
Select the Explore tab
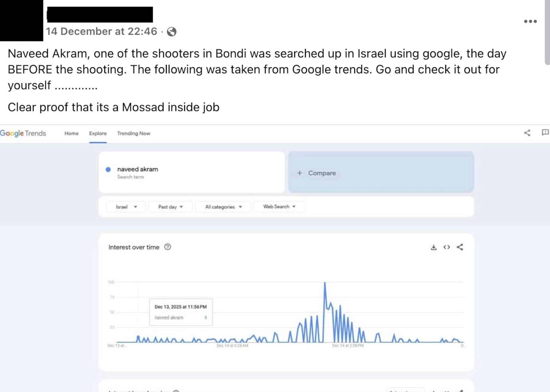(x=97, y=133)
